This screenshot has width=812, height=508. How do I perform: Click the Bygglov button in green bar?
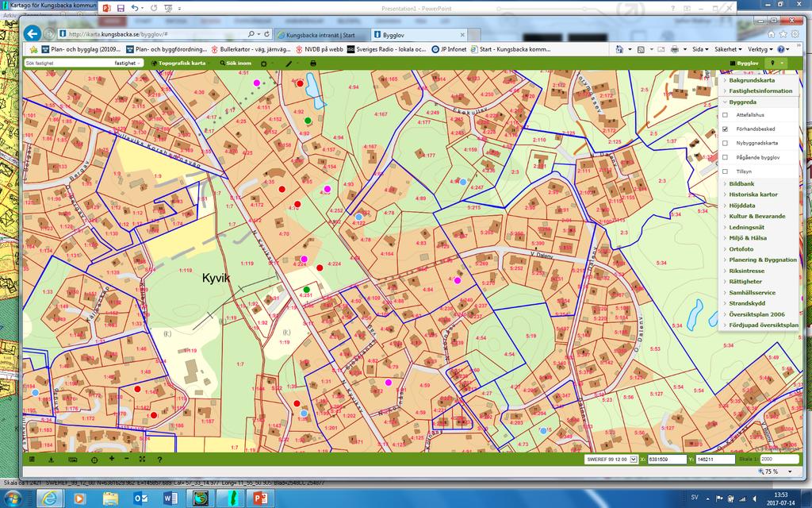[x=744, y=63]
